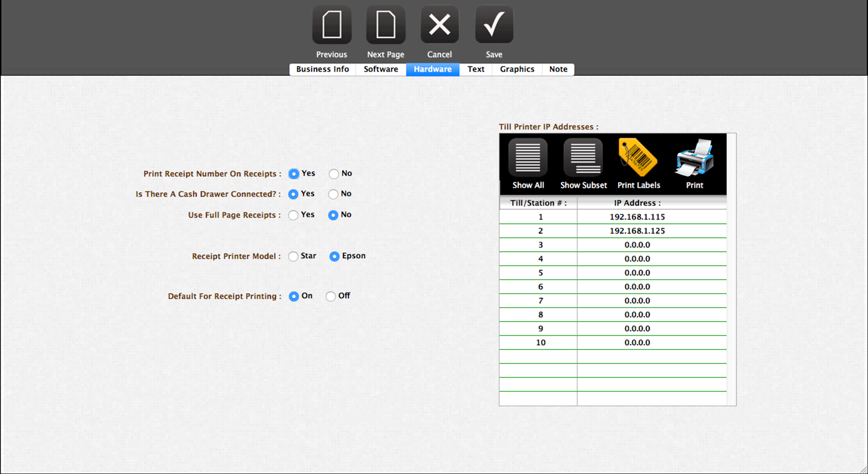Image resolution: width=868 pixels, height=474 pixels.
Task: Switch to the Business Info tab
Action: click(322, 69)
